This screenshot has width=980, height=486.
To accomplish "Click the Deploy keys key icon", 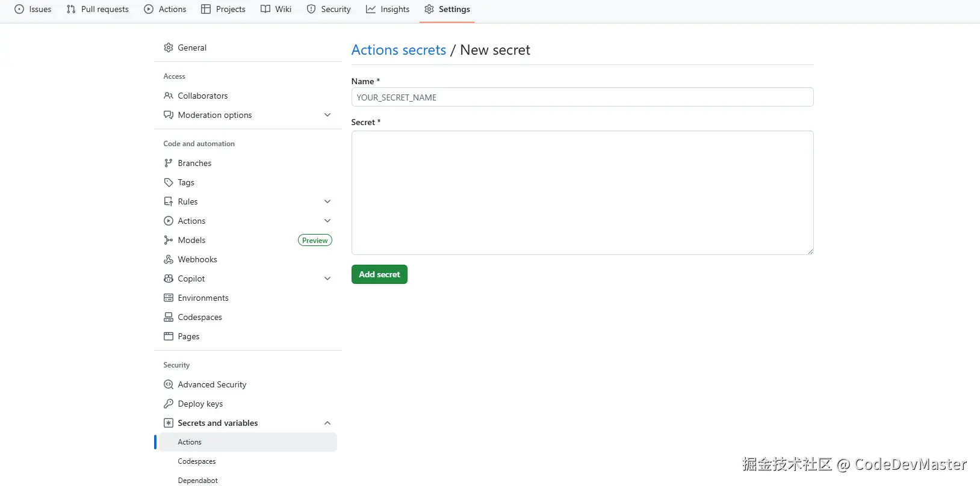I will click(169, 404).
